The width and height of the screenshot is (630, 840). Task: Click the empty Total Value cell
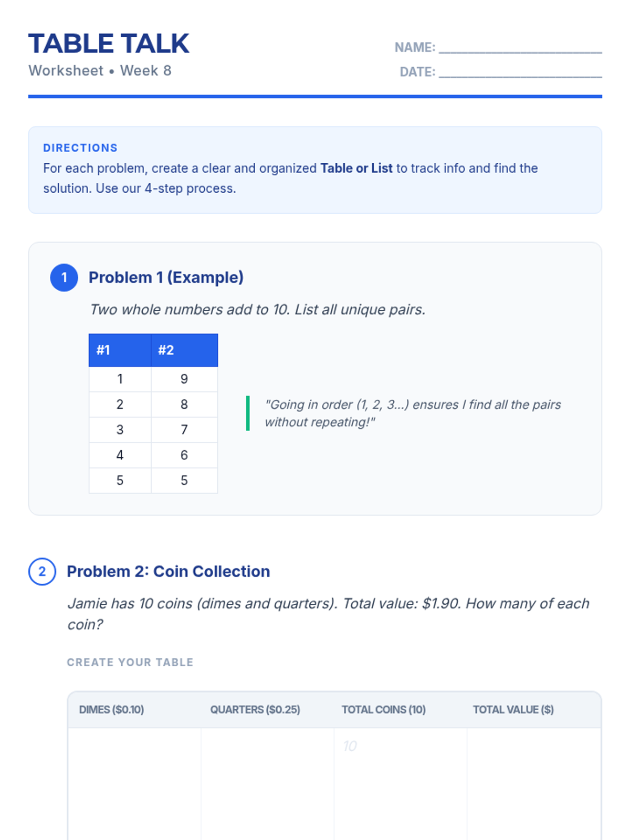pos(534,784)
